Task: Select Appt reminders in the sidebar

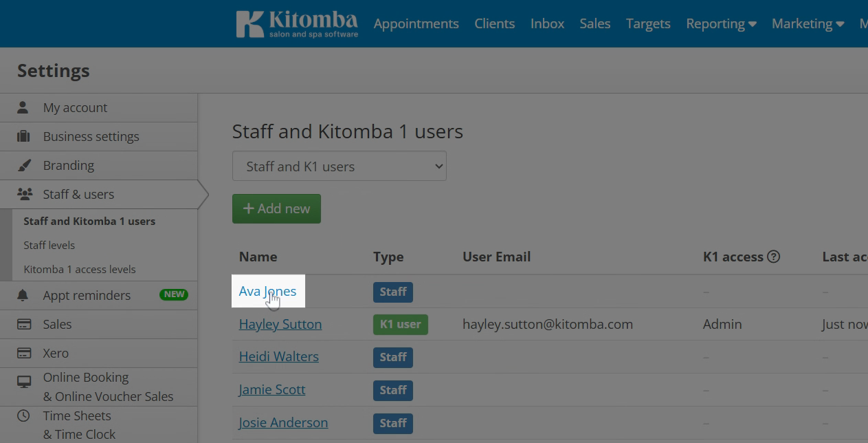Action: coord(99,295)
